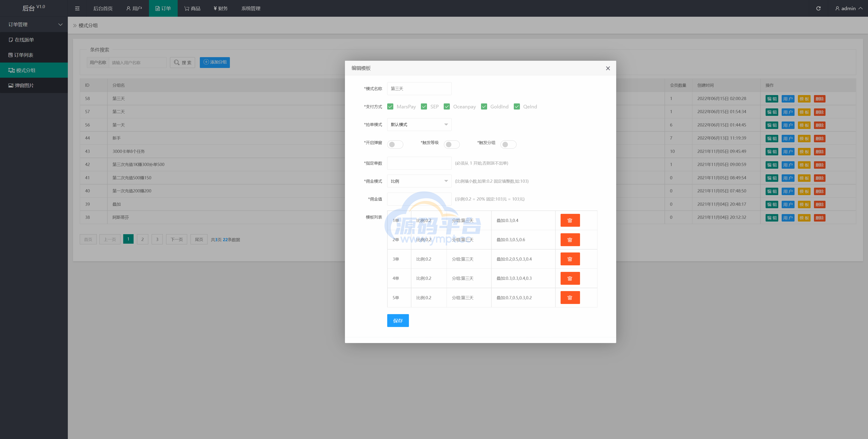Click the 搜索 button
The image size is (868, 439).
[x=182, y=63]
